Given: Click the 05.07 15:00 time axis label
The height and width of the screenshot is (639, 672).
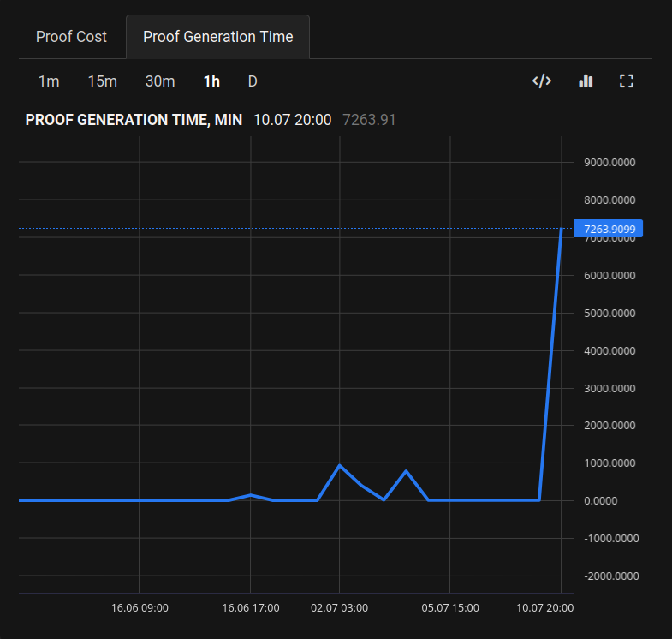Looking at the screenshot, I should [x=450, y=608].
